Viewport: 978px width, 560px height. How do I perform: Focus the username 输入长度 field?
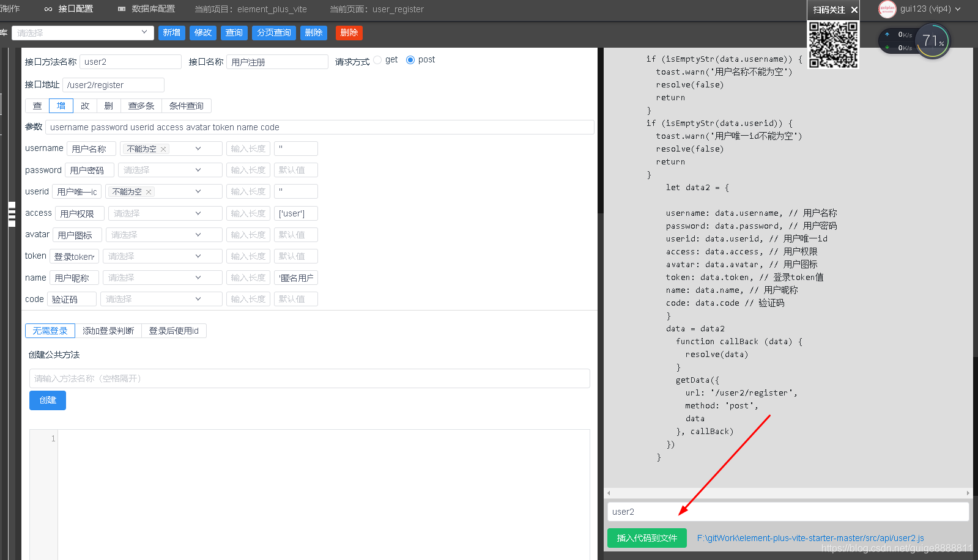248,149
